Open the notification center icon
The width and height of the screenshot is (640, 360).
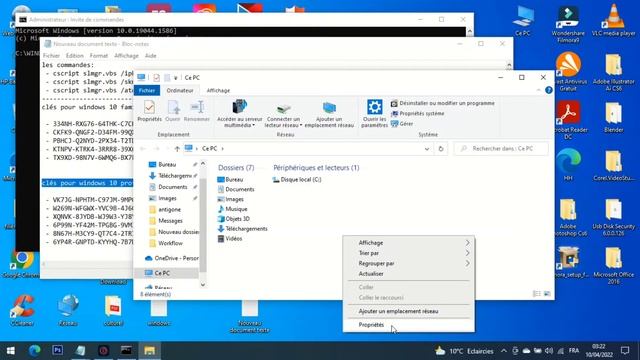tap(625, 351)
